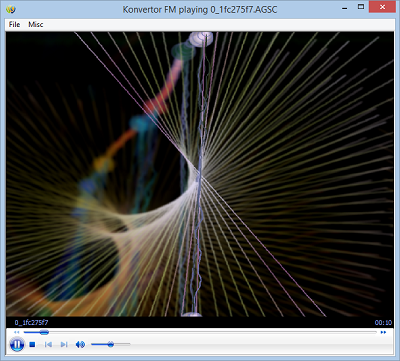Image resolution: width=400 pixels, height=361 pixels.
Task: Click the 0_1fc275f7 track name label
Action: tap(31, 322)
